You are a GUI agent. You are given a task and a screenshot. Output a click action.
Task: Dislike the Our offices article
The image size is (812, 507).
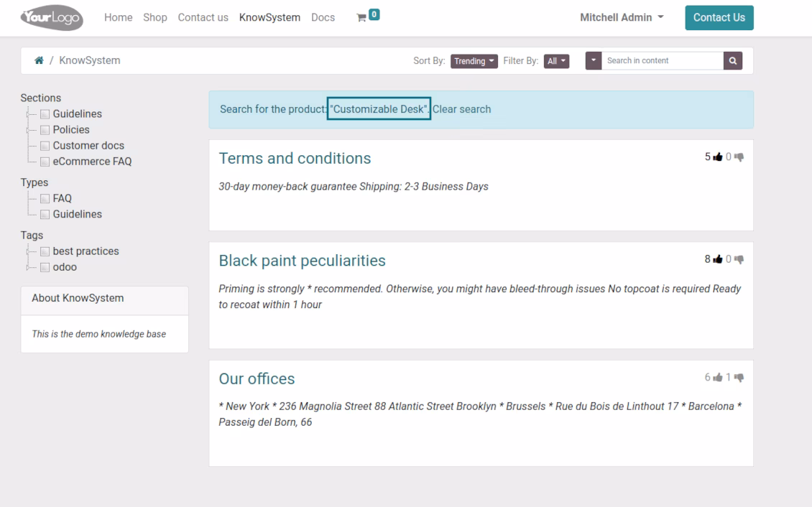(739, 378)
